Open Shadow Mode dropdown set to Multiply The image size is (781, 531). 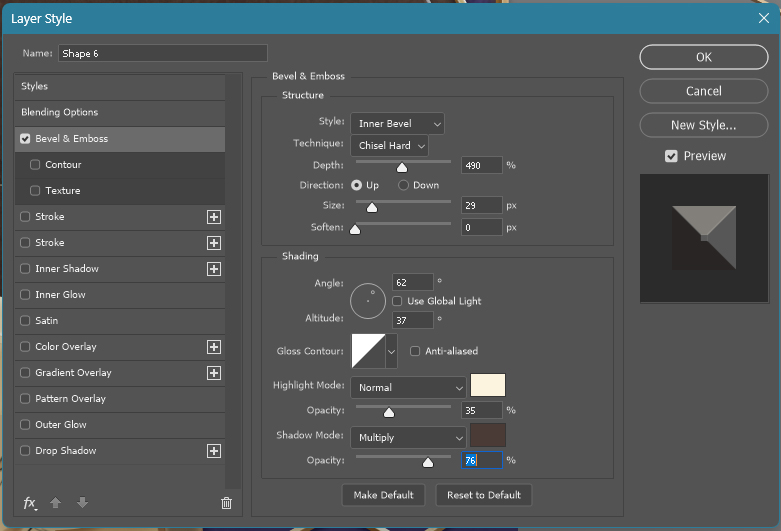[408, 437]
